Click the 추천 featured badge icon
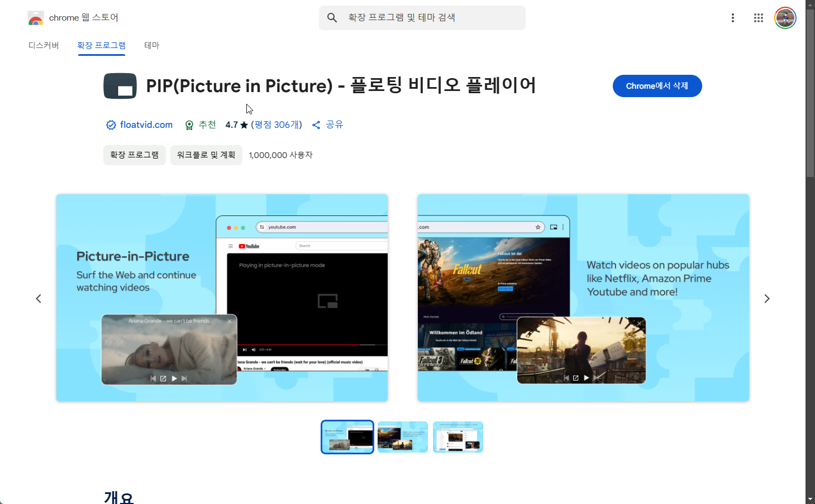This screenshot has height=504, width=815. (x=189, y=124)
